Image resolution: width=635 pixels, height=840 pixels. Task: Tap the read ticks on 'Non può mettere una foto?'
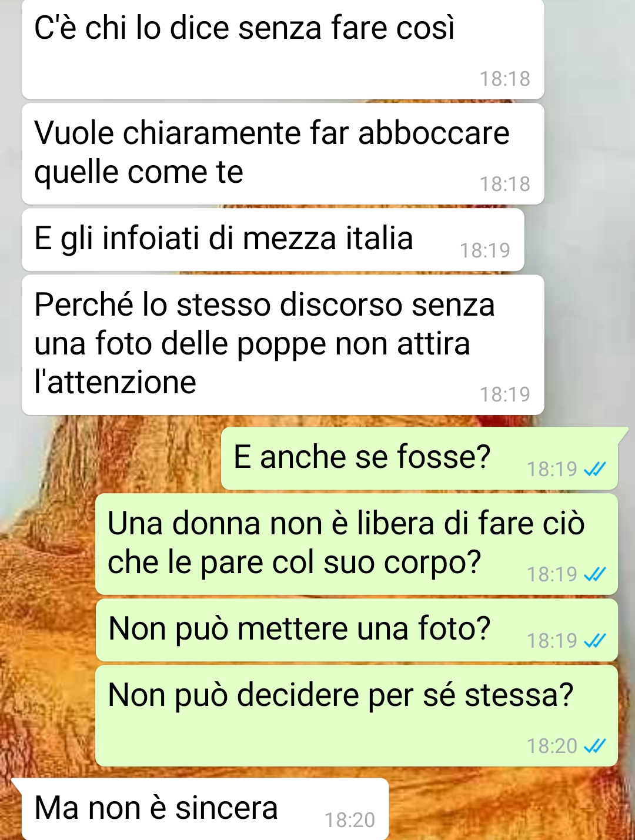click(594, 640)
